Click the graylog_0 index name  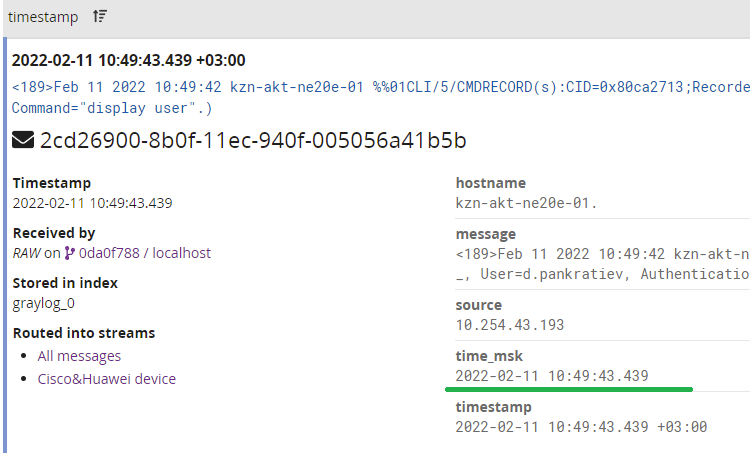[44, 303]
